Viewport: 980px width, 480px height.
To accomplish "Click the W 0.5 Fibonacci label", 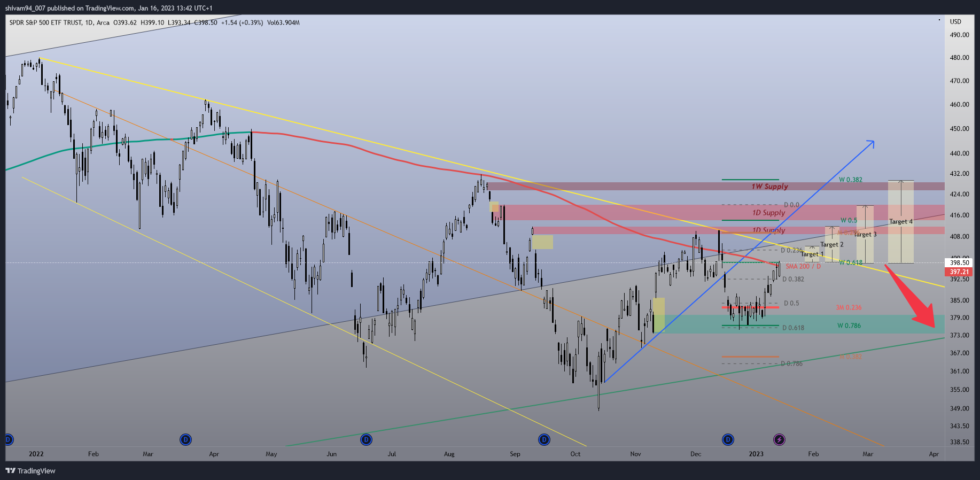I will [849, 220].
